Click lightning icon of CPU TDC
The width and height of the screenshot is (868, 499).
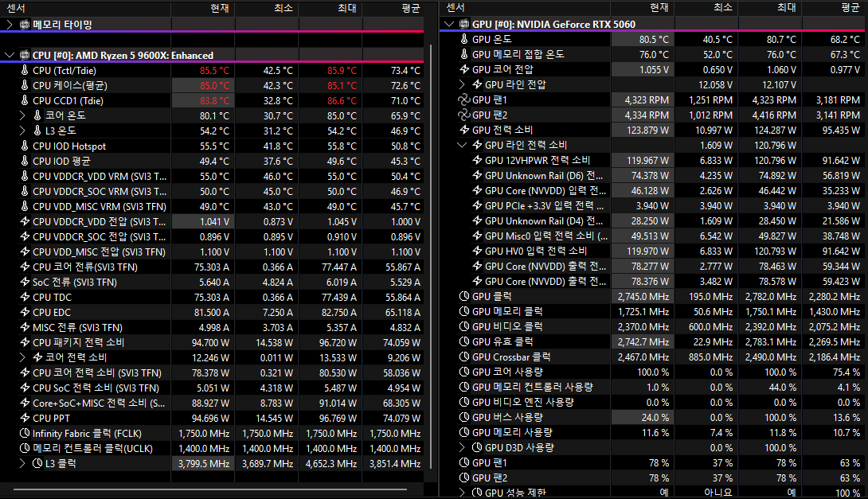pyautogui.click(x=25, y=297)
